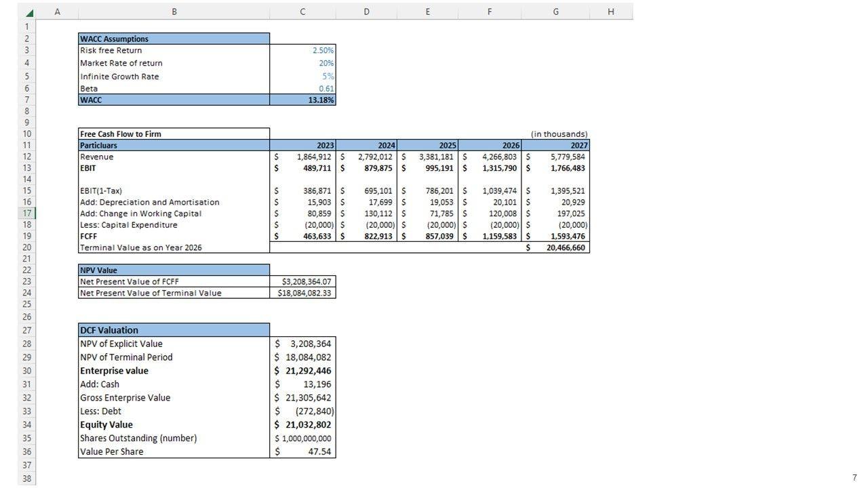The image size is (868, 488).
Task: Select the Market Rate of return 20% cell
Action: tap(302, 63)
